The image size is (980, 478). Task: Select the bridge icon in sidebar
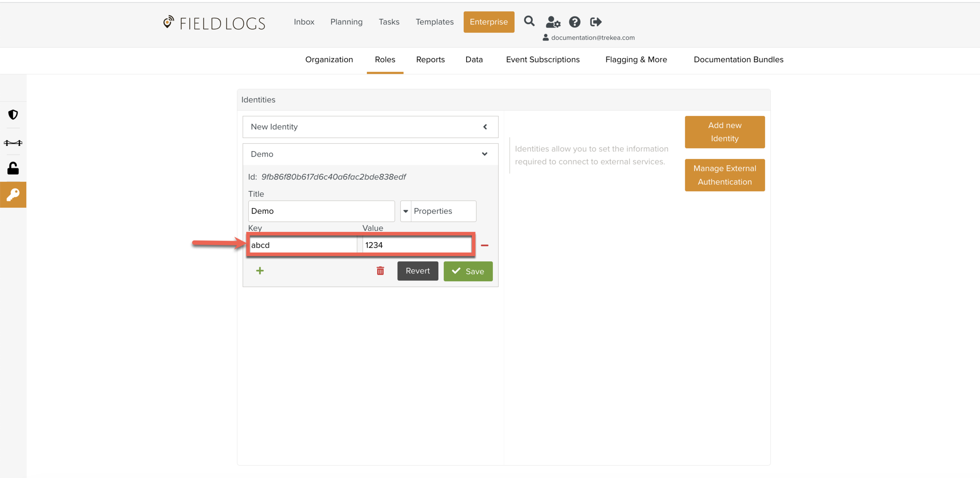pos(13,143)
